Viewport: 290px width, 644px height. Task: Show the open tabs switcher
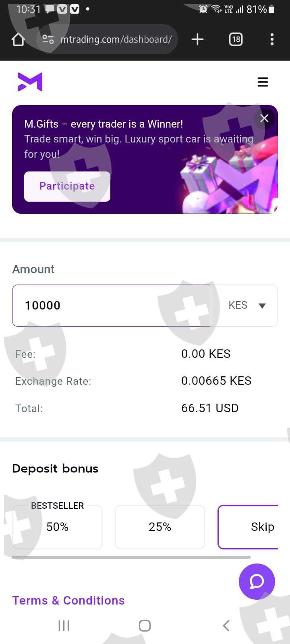point(236,39)
